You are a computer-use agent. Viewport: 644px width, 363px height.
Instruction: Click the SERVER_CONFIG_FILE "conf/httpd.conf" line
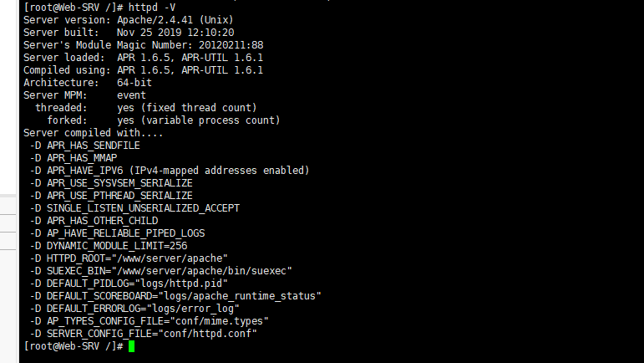pyautogui.click(x=143, y=334)
